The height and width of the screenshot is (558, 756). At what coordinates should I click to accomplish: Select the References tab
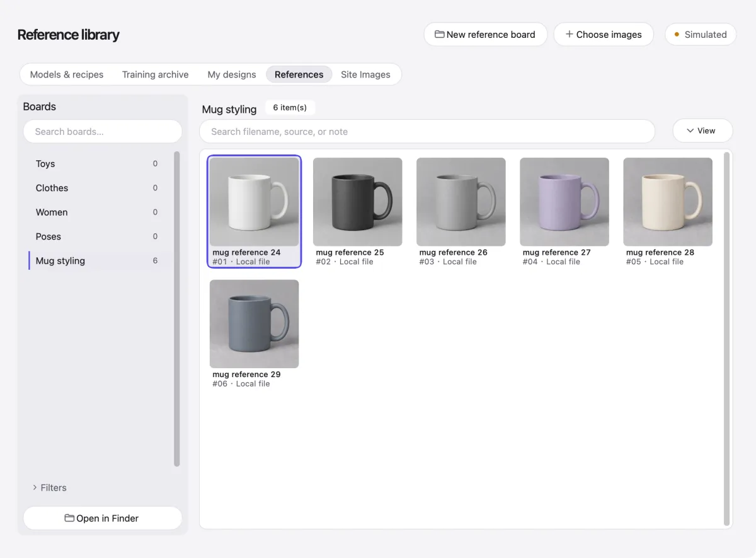pyautogui.click(x=299, y=74)
